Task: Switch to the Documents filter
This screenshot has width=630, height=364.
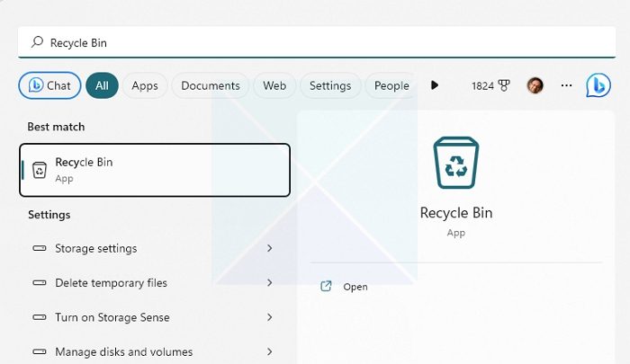Action: point(210,85)
